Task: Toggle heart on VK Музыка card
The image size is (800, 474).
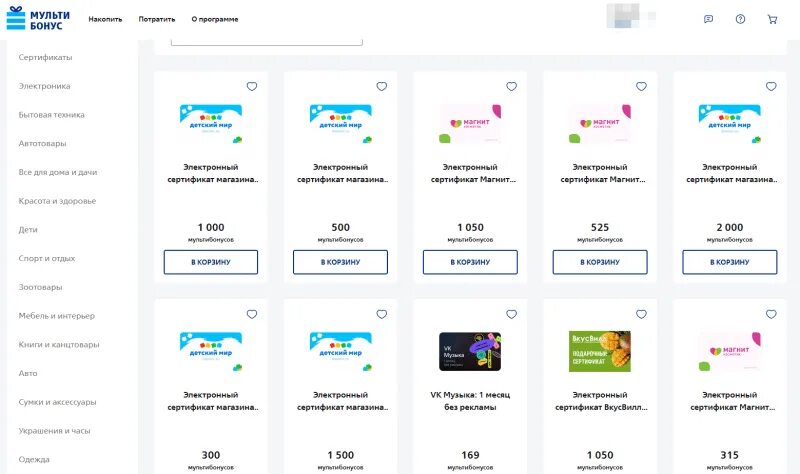Action: pos(511,314)
